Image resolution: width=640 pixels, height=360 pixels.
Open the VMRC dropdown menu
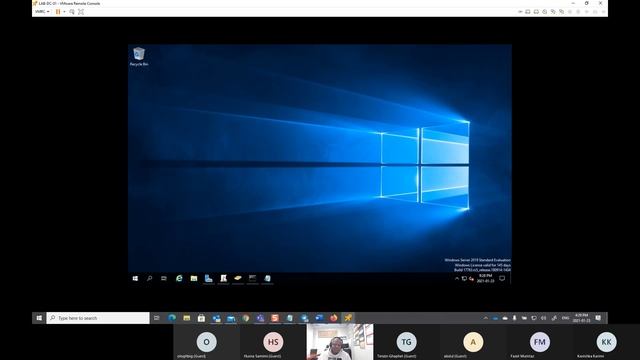coord(42,12)
